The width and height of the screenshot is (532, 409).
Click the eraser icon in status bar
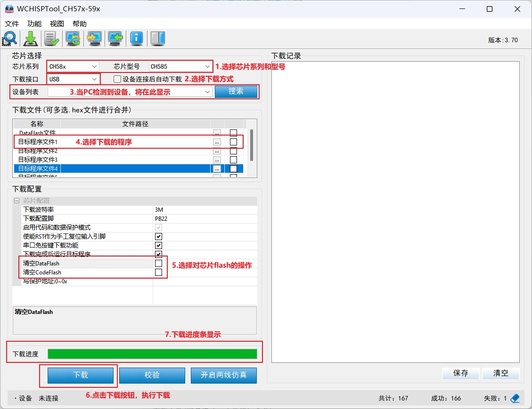[515, 398]
